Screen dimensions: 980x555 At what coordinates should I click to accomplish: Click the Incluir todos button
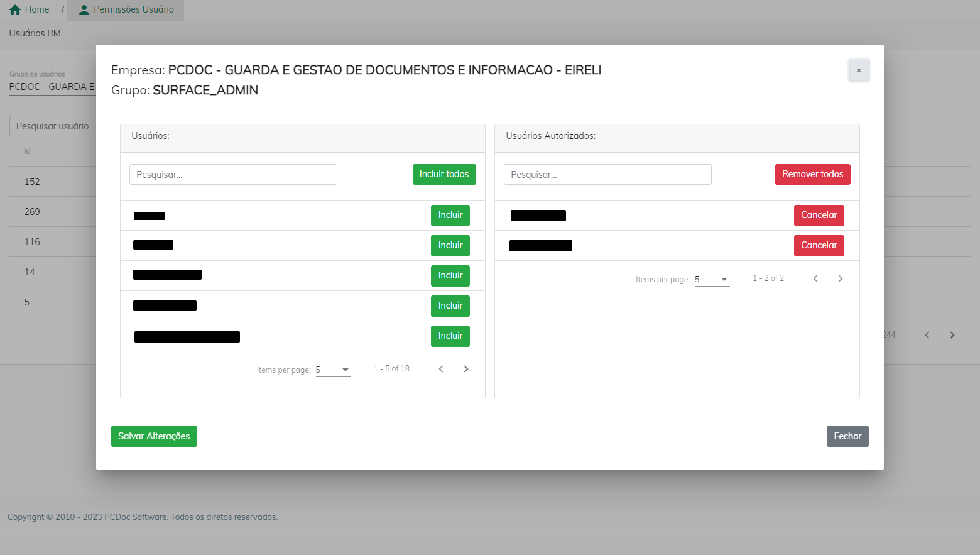click(x=444, y=174)
